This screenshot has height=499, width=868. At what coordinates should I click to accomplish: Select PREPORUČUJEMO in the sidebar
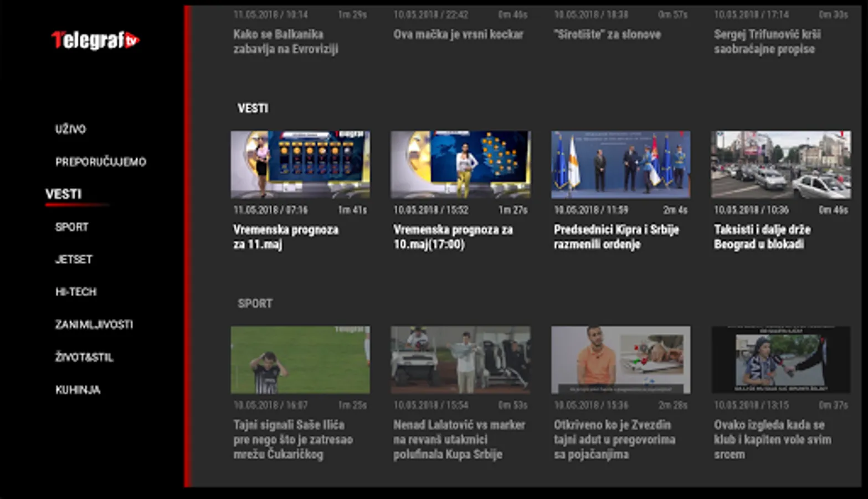pyautogui.click(x=100, y=162)
